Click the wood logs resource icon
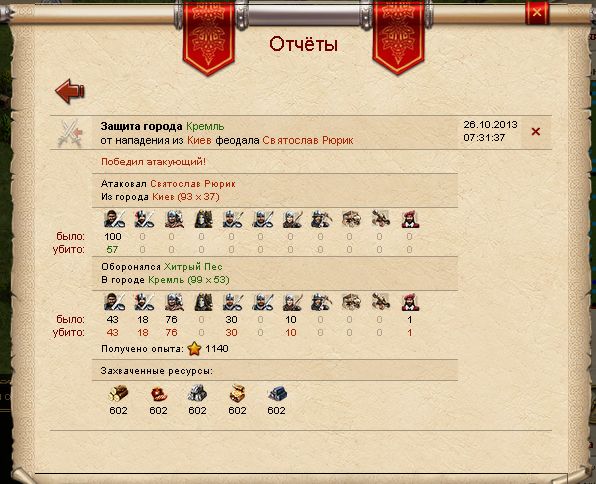The image size is (596, 484). pyautogui.click(x=118, y=394)
